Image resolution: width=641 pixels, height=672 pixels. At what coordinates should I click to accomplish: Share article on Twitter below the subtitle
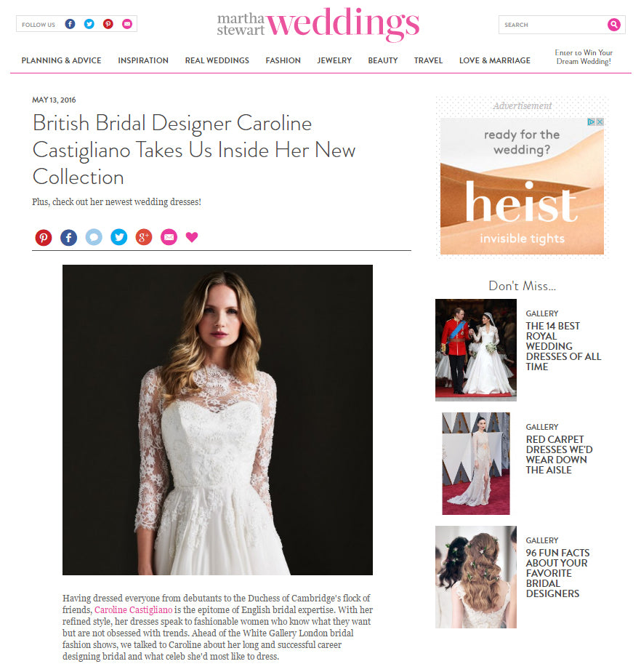click(118, 237)
